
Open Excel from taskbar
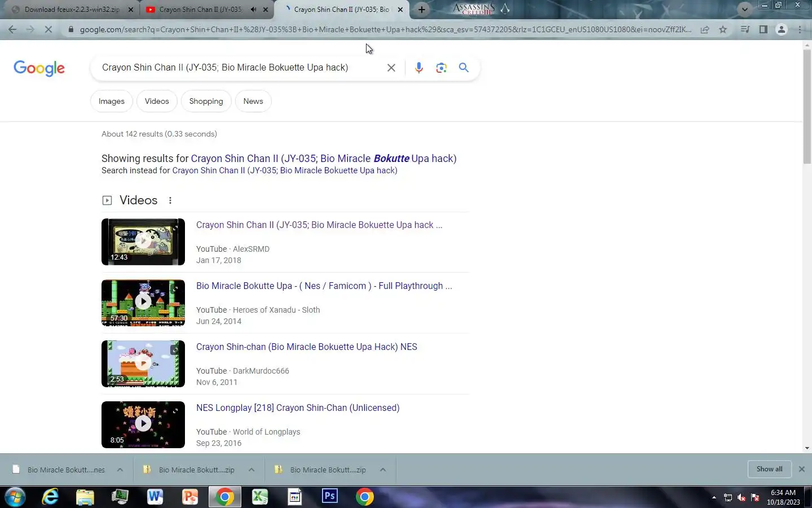pyautogui.click(x=259, y=497)
